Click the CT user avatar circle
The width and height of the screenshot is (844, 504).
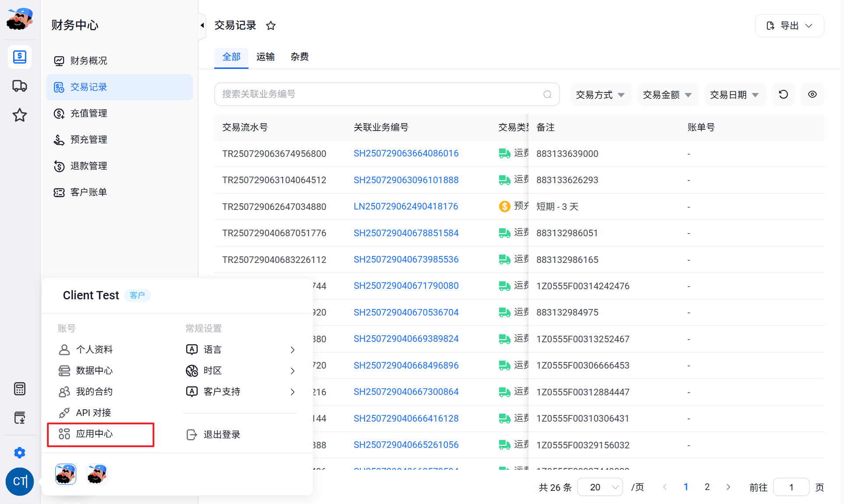point(20,482)
